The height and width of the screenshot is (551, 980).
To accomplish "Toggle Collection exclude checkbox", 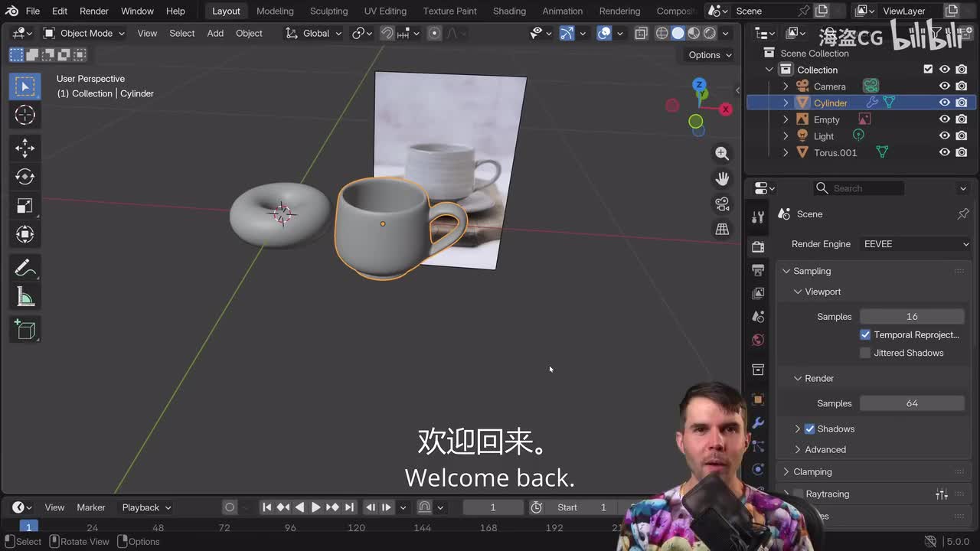I will 928,69.
